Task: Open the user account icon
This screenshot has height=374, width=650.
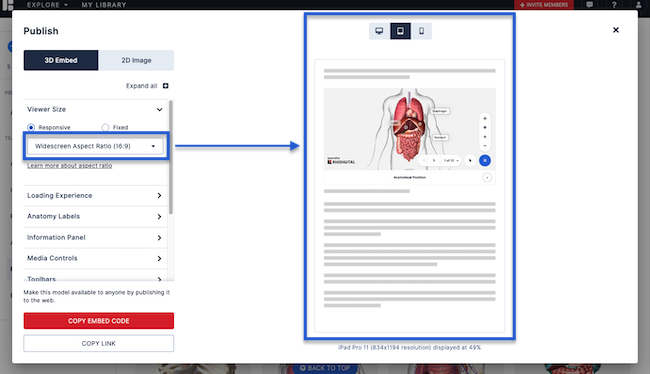Action: pyautogui.click(x=638, y=5)
